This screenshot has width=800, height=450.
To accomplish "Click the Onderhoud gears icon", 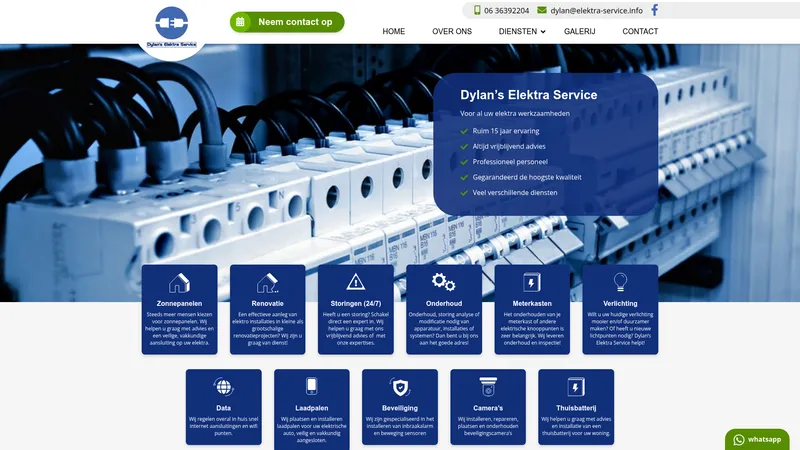I will pyautogui.click(x=443, y=282).
